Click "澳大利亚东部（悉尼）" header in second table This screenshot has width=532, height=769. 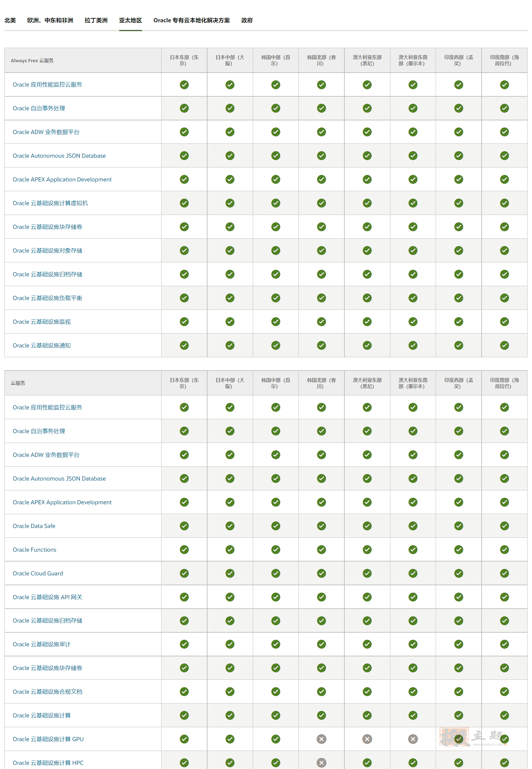[367, 383]
